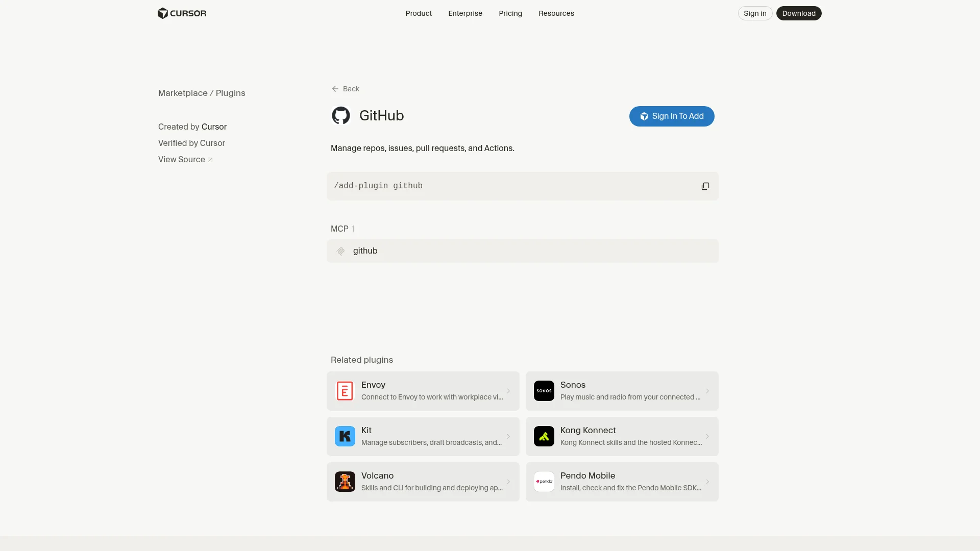
Task: Click the Pendo logo icon
Action: [544, 482]
